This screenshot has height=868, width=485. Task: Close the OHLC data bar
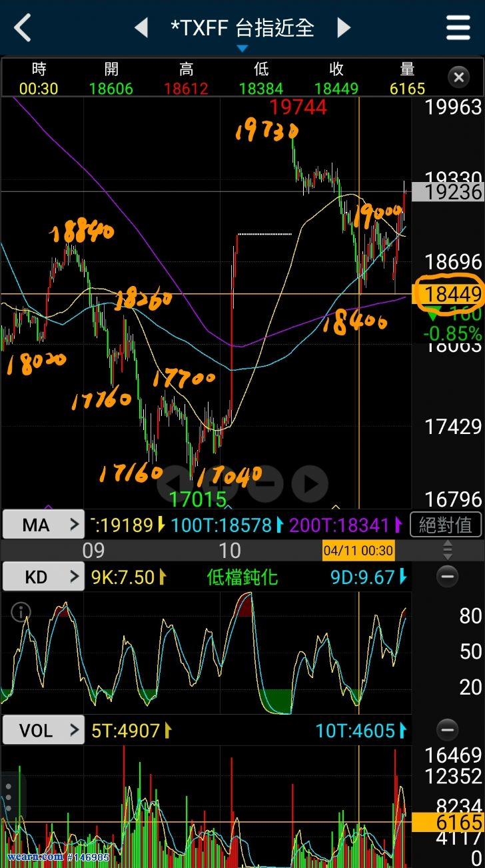pyautogui.click(x=458, y=78)
